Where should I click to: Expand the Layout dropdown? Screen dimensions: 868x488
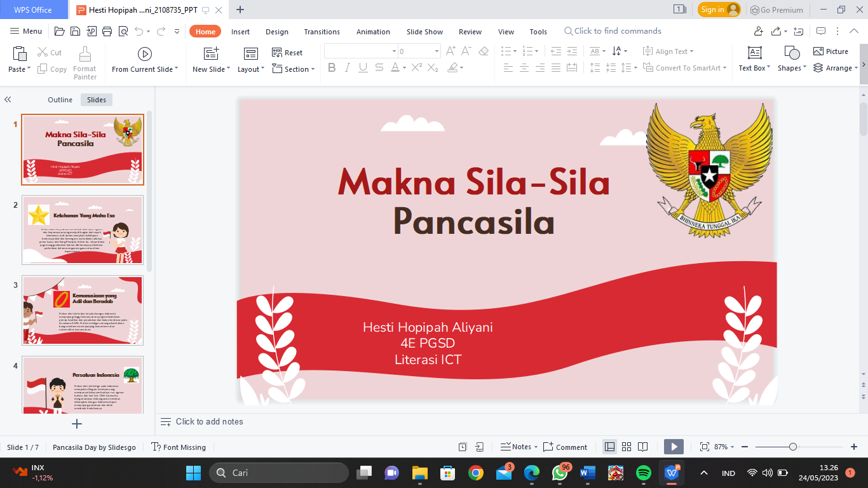tap(251, 69)
